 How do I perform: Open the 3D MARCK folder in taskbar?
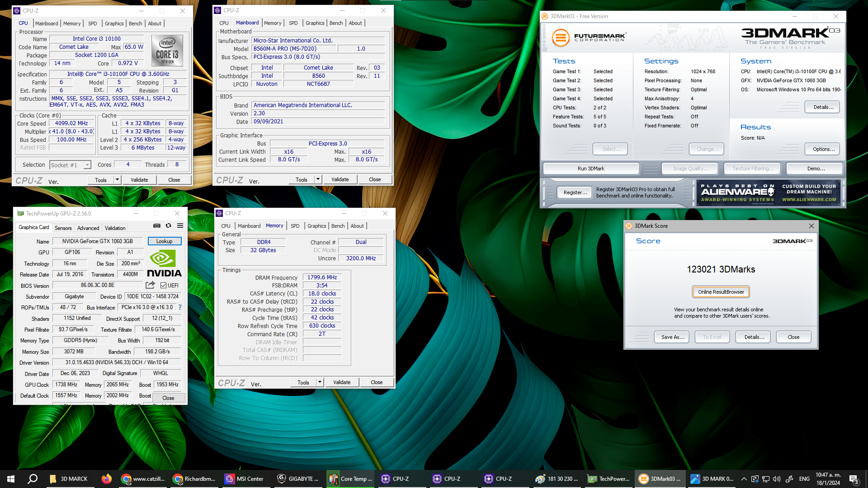point(69,479)
